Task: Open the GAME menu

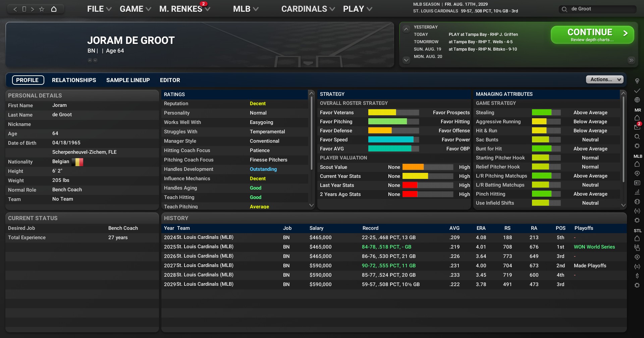Action: pyautogui.click(x=136, y=9)
